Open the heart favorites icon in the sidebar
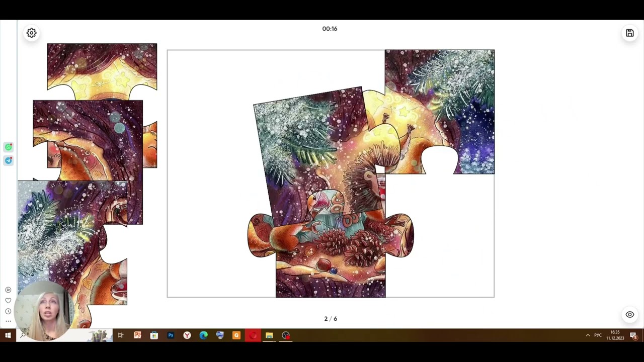Image resolution: width=644 pixels, height=362 pixels. click(8, 301)
